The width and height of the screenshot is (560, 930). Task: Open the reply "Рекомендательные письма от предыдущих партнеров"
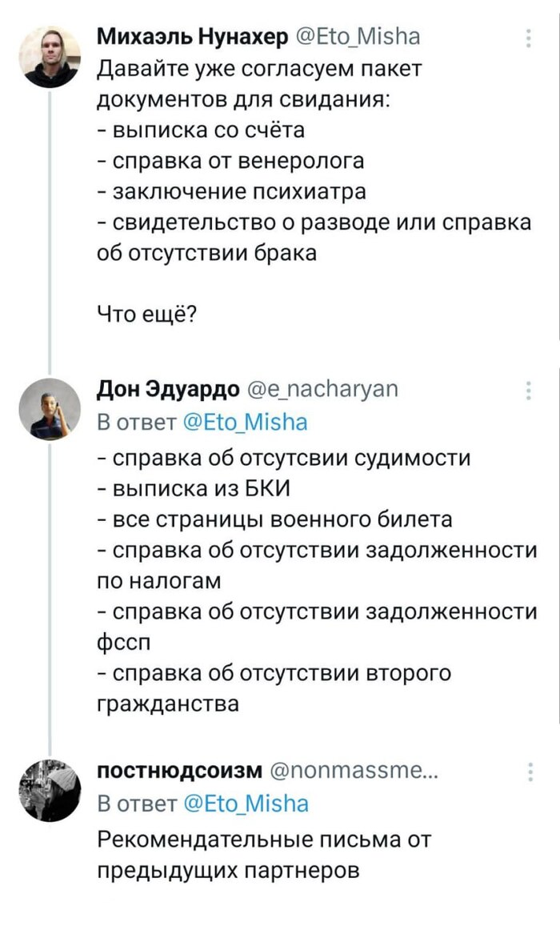click(264, 854)
